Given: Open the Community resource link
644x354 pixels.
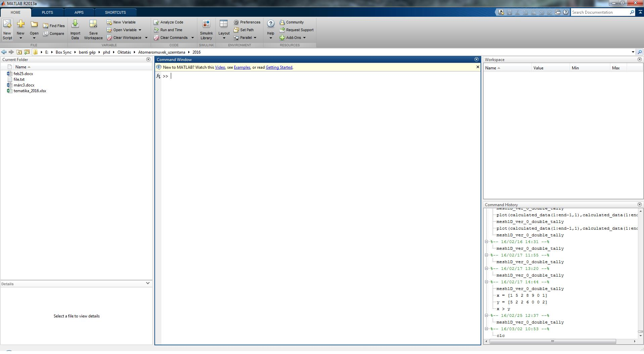Looking at the screenshot, I should tap(292, 22).
